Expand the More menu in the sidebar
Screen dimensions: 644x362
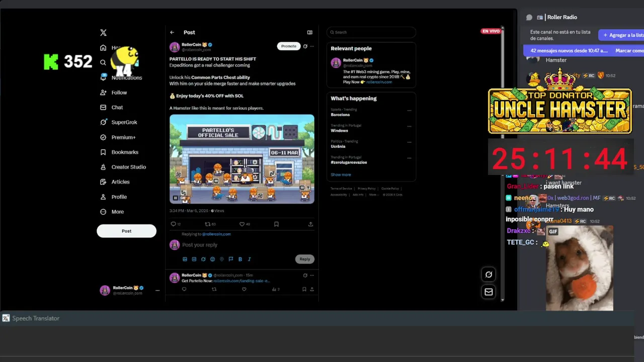click(x=112, y=212)
